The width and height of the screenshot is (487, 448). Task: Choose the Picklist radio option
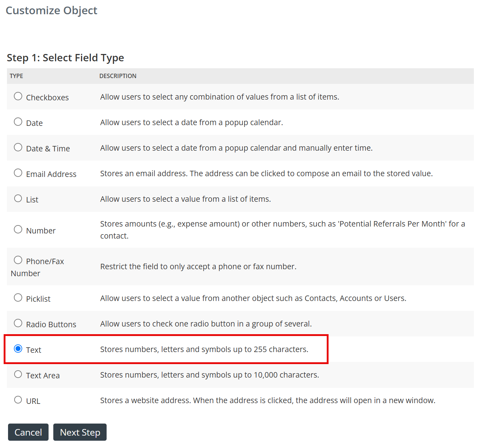pyautogui.click(x=18, y=297)
